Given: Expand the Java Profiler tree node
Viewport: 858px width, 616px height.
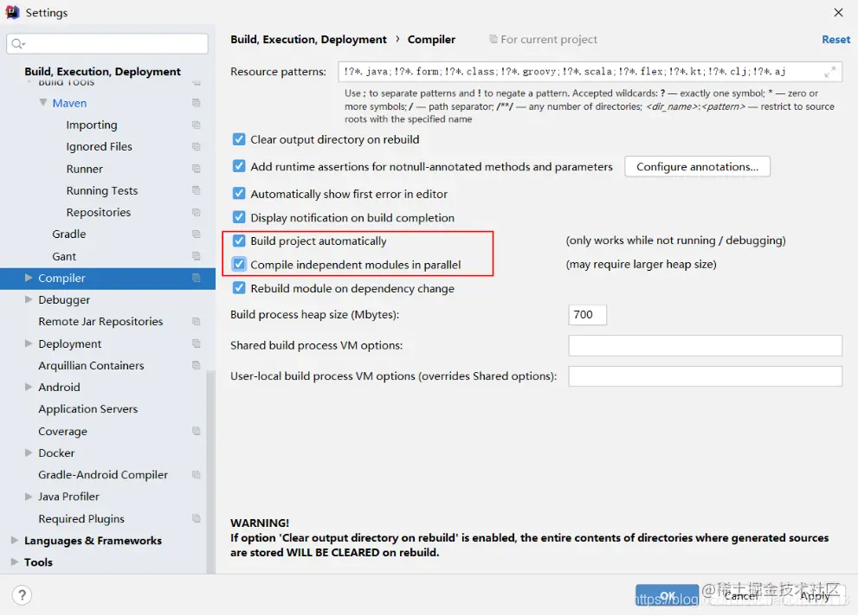Looking at the screenshot, I should (x=29, y=497).
